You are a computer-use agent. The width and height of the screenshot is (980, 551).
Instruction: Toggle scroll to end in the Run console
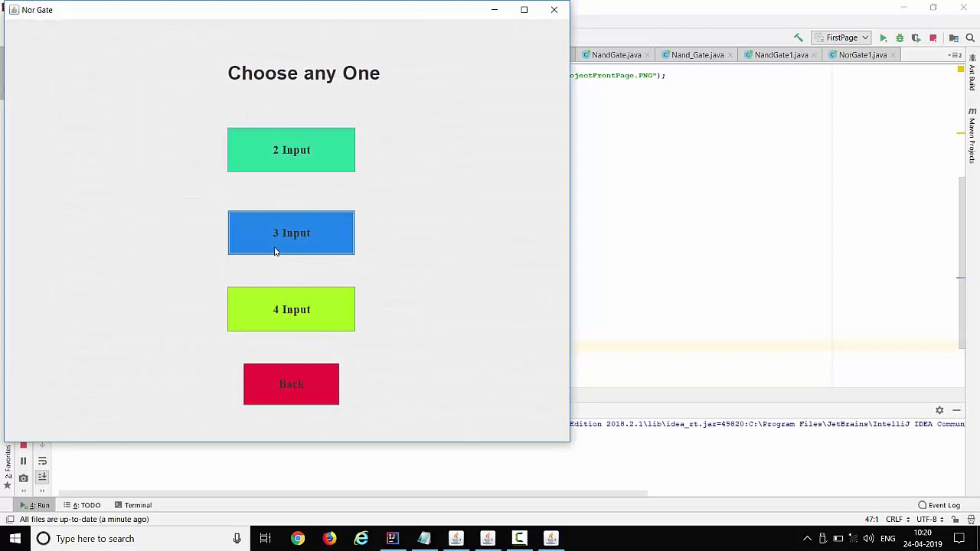click(42, 478)
